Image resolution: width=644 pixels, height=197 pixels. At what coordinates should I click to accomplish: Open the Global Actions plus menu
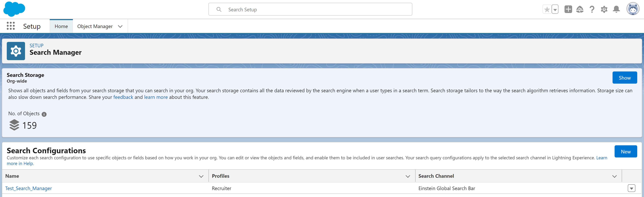click(568, 9)
